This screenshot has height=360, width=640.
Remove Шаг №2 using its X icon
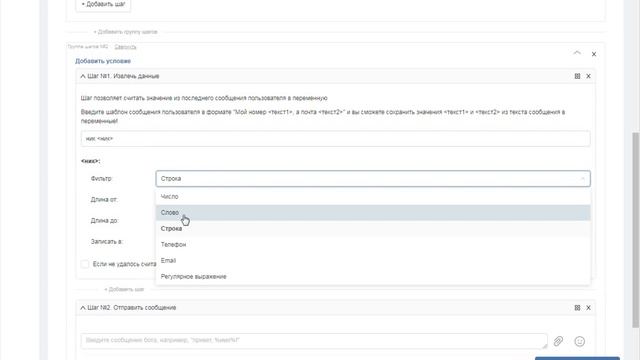(589, 308)
